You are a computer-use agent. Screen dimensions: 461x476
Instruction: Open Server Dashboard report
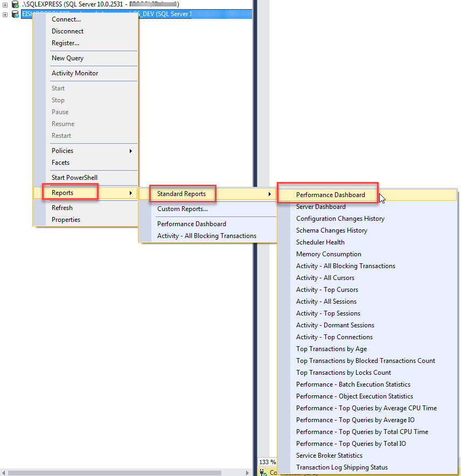(321, 207)
